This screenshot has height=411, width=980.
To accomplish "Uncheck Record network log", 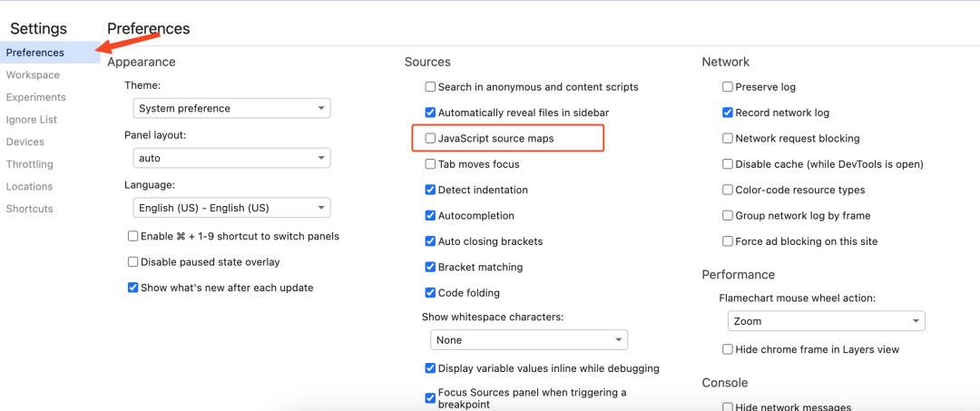I will pos(728,113).
